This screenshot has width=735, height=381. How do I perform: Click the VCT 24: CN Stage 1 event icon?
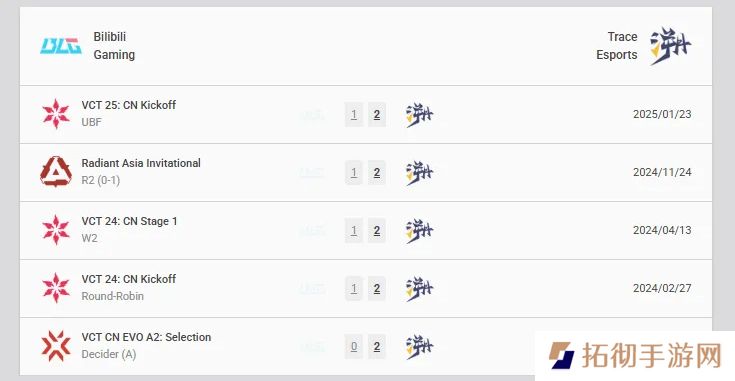[x=56, y=230]
